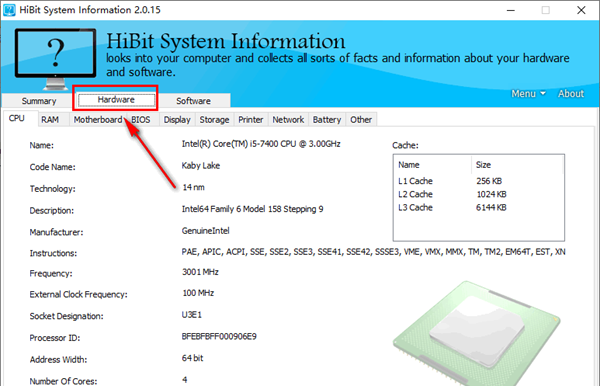600x386 pixels.
Task: Open the Network sub-tab
Action: pos(288,120)
